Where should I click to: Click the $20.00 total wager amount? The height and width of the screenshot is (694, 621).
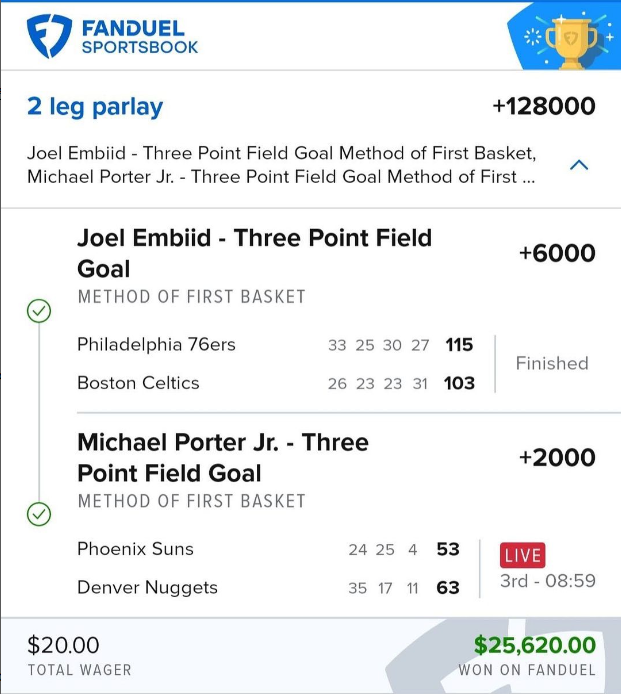pyautogui.click(x=63, y=645)
